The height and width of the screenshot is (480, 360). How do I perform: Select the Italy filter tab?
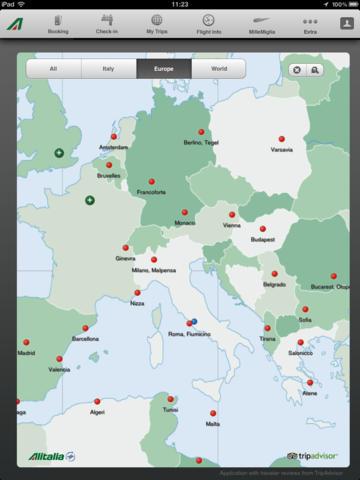[109, 69]
